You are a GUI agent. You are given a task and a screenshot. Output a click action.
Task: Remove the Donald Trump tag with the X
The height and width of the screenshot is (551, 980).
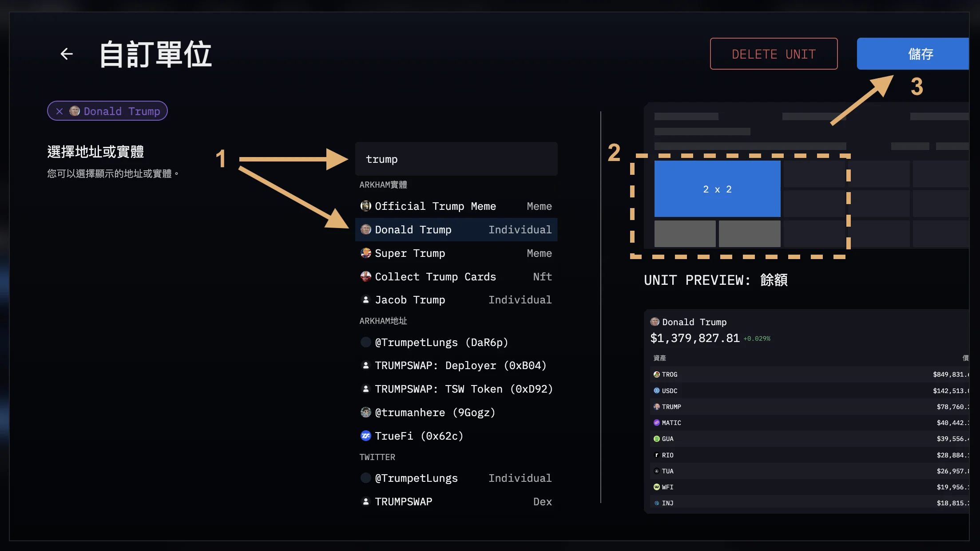60,111
